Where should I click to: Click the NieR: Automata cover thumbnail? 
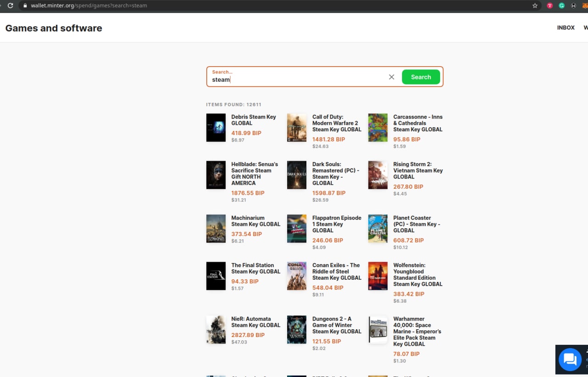click(x=216, y=330)
